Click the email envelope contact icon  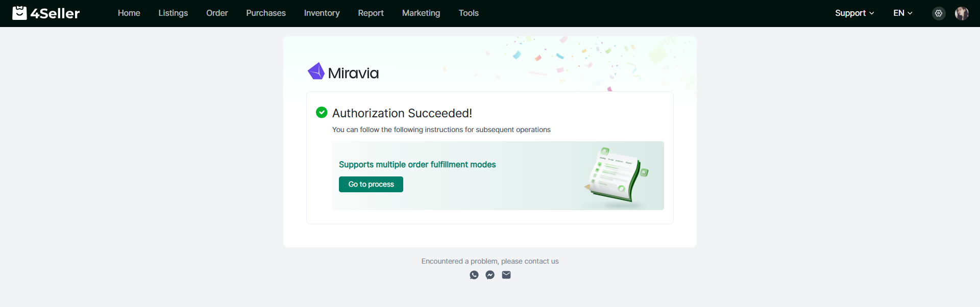click(x=506, y=275)
